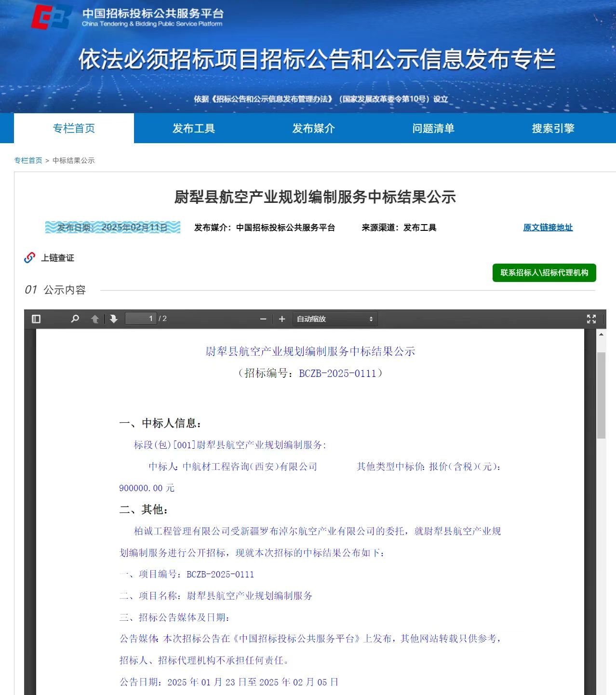Click the 标段(包)[001] section line
The height and width of the screenshot is (695, 616).
230,445
